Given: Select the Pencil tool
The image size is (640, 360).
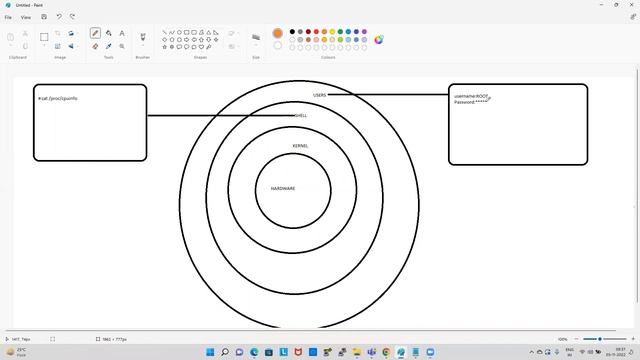Looking at the screenshot, I should tap(95, 33).
